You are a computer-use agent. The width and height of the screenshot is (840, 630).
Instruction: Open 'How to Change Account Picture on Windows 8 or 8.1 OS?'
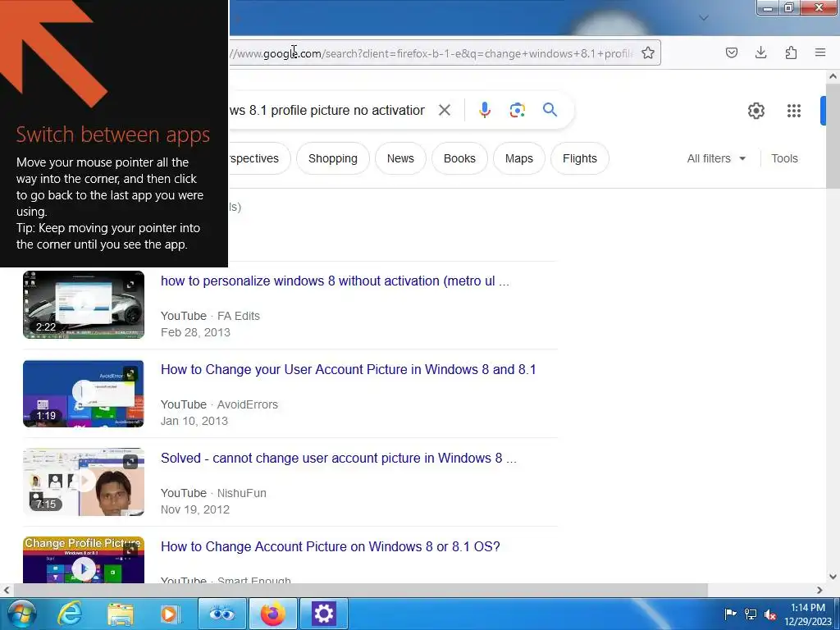[330, 546]
